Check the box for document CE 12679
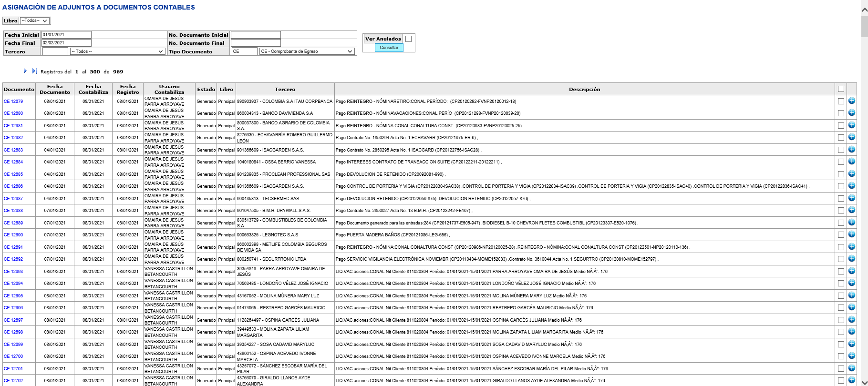The image size is (868, 386). pyautogui.click(x=841, y=101)
